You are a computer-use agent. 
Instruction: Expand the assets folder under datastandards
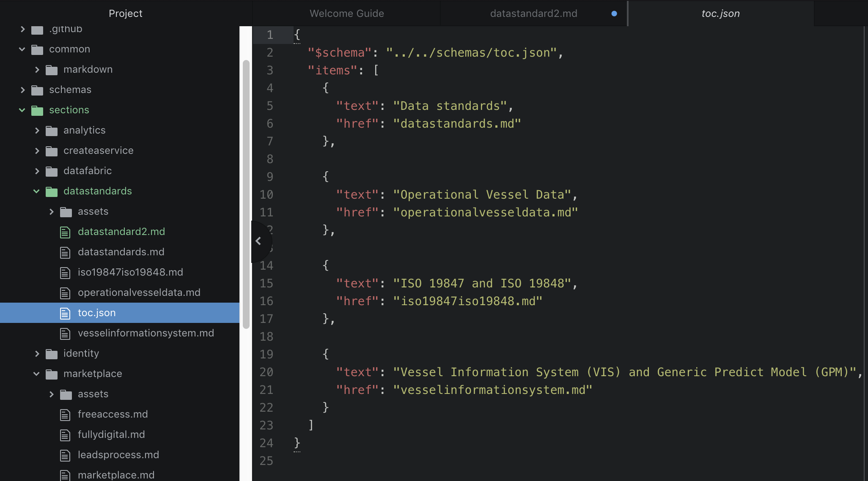(51, 212)
